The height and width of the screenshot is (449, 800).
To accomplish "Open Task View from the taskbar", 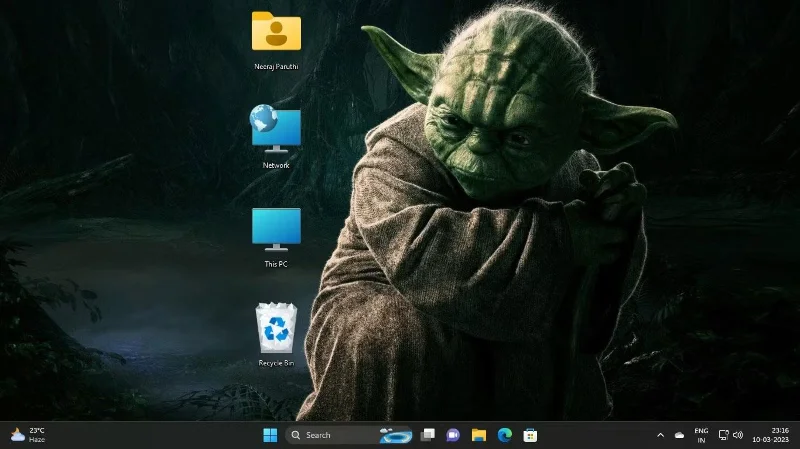I will (428, 435).
